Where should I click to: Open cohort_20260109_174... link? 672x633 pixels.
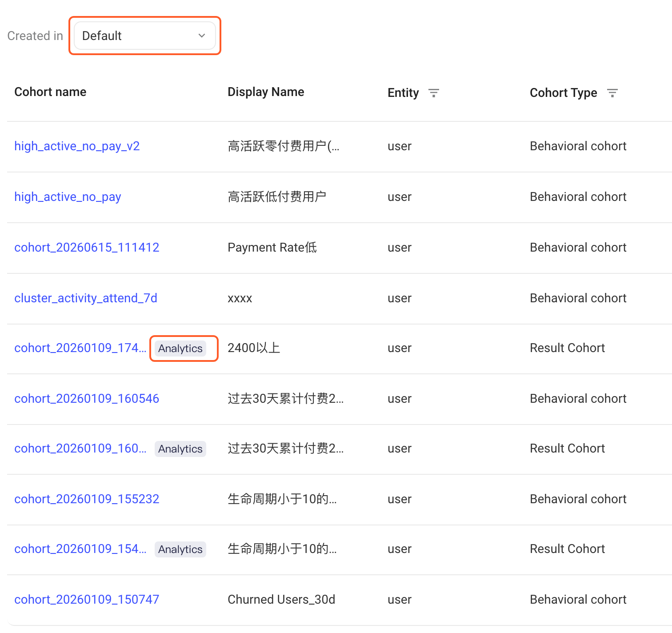coord(80,348)
